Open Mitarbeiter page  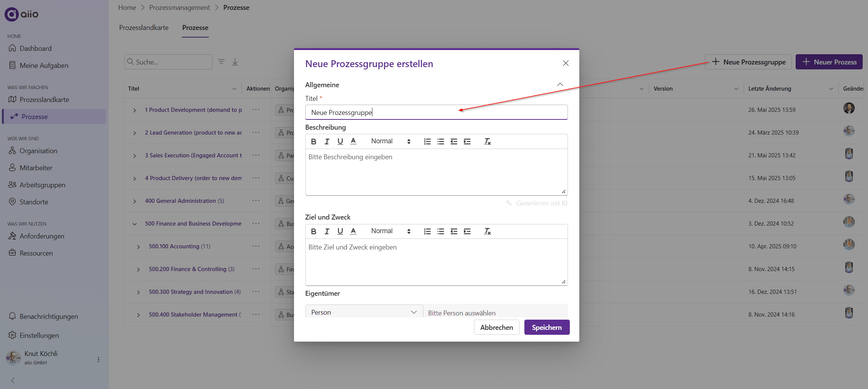(x=36, y=168)
